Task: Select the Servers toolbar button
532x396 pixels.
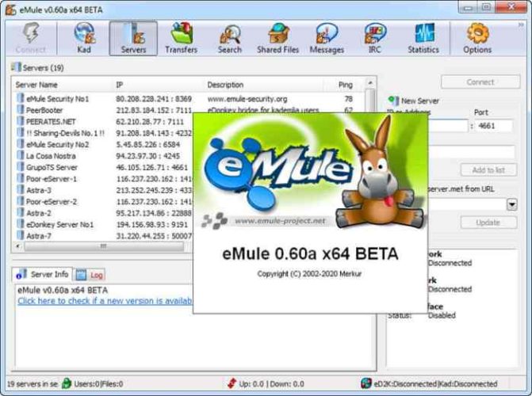Action: [x=133, y=38]
